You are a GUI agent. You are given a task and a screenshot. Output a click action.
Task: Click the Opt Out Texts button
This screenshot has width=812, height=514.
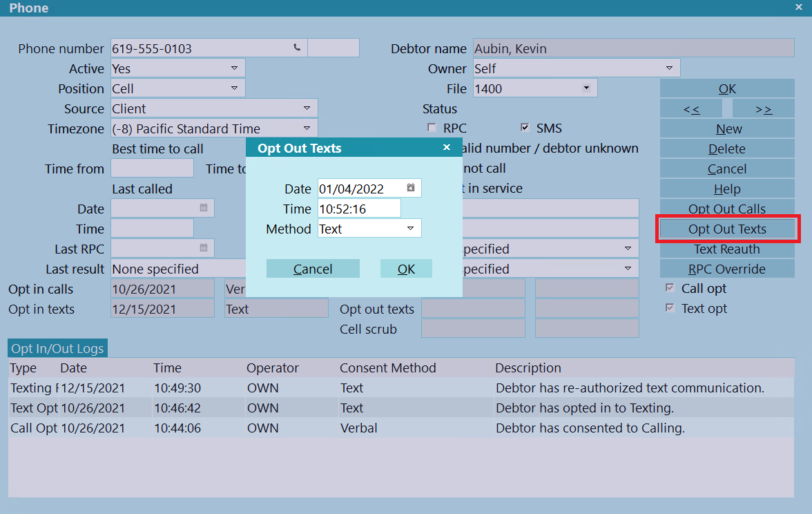coord(727,229)
